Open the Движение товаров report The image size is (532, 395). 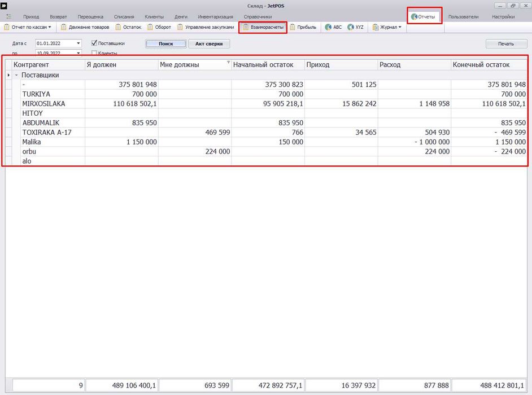click(85, 27)
